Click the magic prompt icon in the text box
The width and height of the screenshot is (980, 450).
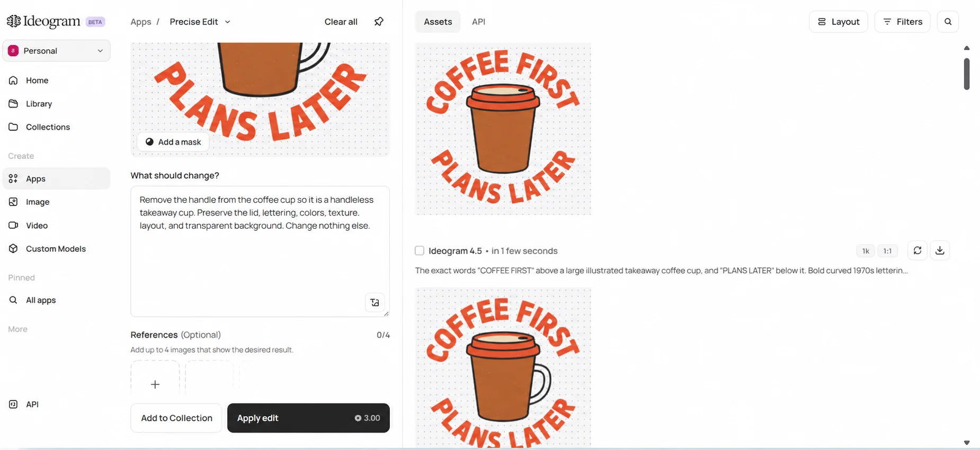tap(375, 303)
